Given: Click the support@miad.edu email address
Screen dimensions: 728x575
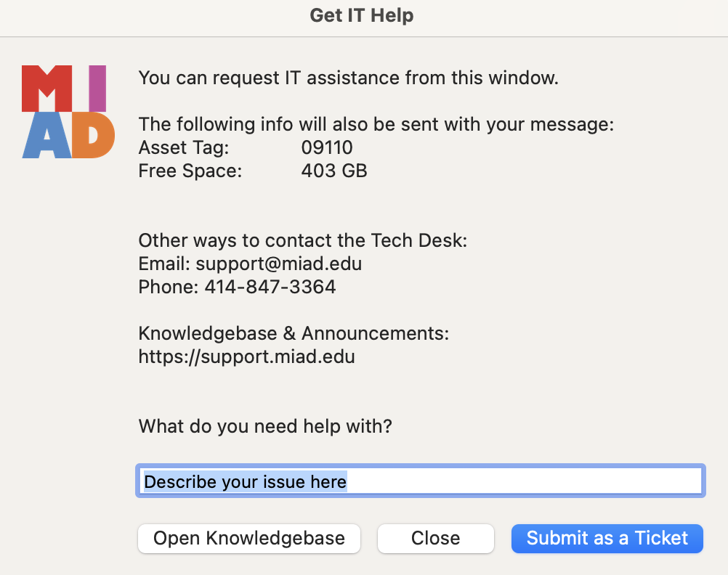Looking at the screenshot, I should pos(278,264).
